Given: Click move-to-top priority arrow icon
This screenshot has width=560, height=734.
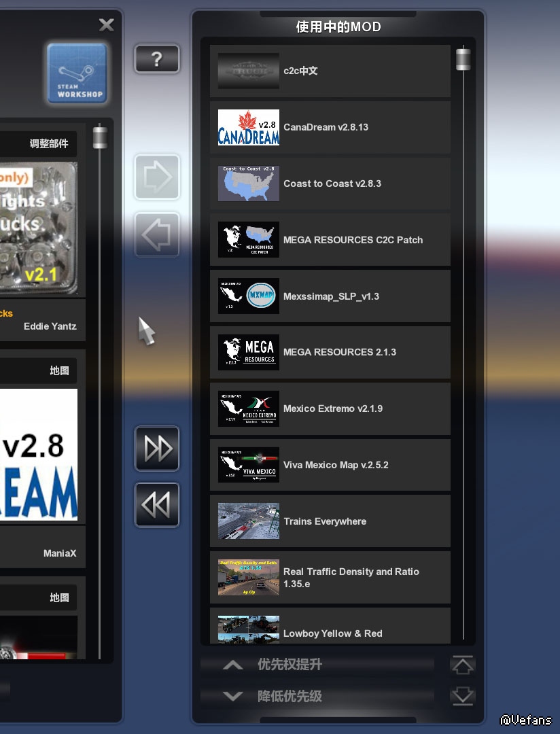Looking at the screenshot, I should click(x=463, y=665).
